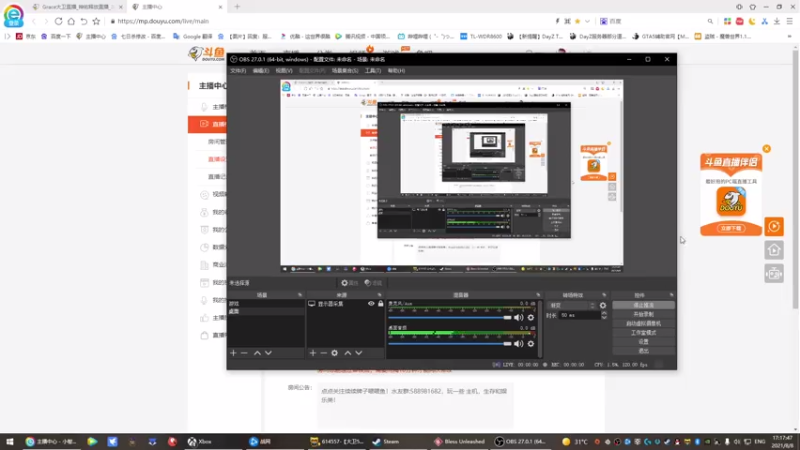This screenshot has height=450, width=800.
Task: Remove the selected source with minus icon
Action: click(x=323, y=353)
